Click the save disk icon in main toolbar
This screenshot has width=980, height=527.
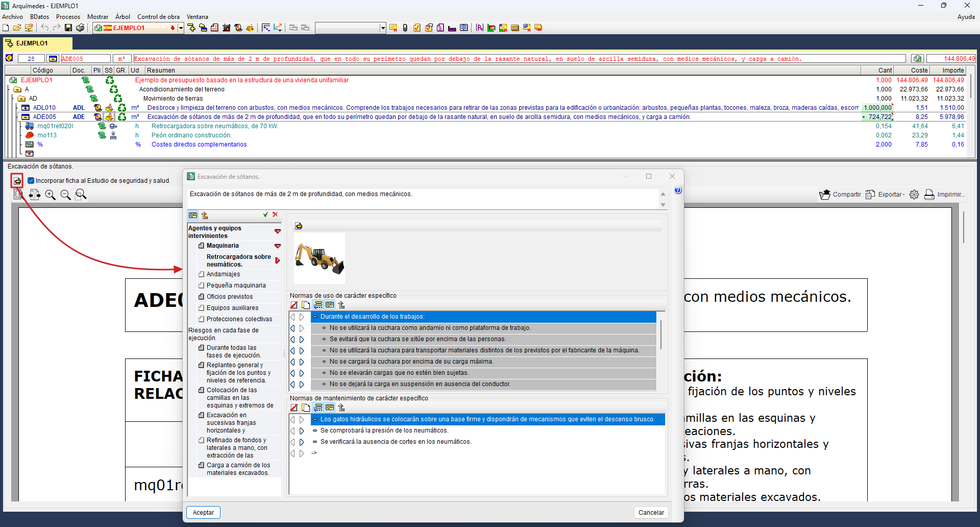point(68,28)
